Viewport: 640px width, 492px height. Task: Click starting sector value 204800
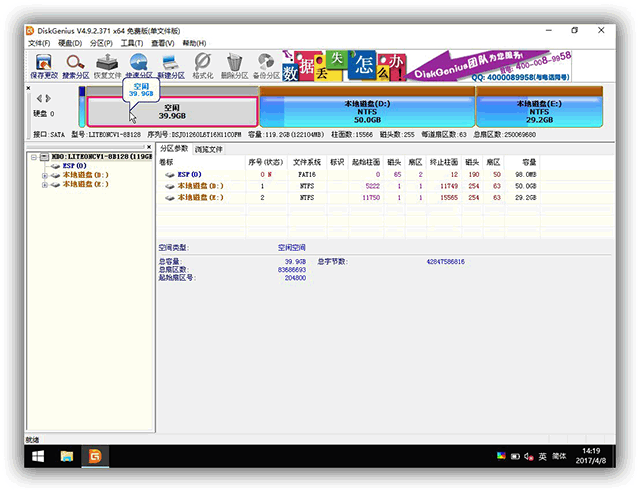click(x=295, y=278)
